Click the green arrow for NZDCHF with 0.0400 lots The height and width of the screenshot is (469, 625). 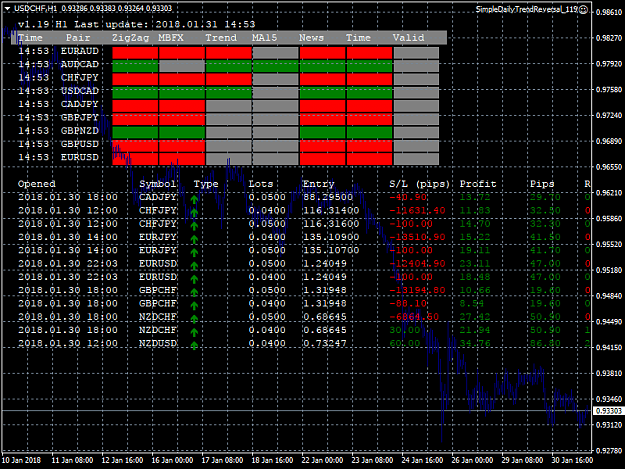pos(194,332)
